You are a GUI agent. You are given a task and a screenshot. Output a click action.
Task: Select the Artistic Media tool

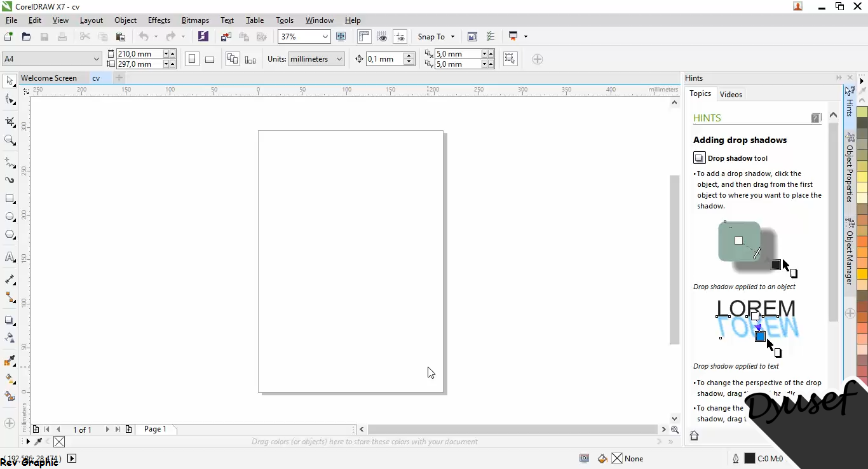pyautogui.click(x=10, y=180)
